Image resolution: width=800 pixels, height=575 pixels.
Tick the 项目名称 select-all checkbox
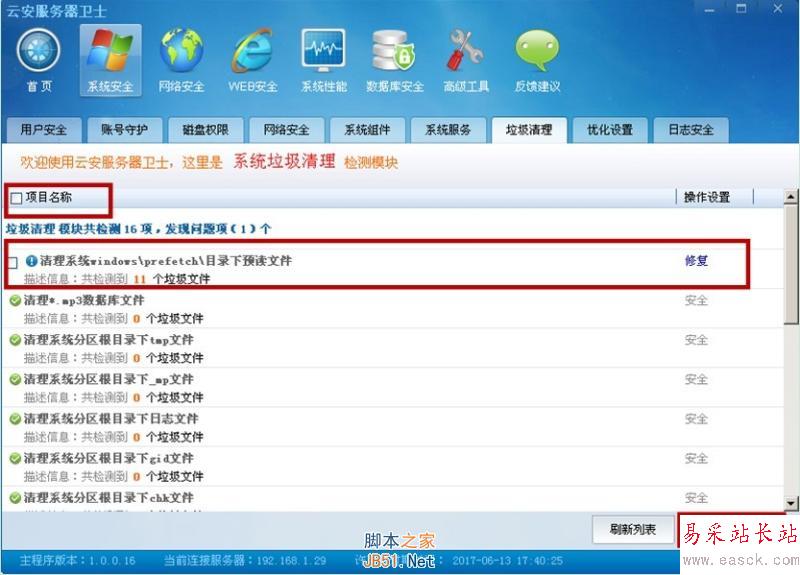click(16, 198)
